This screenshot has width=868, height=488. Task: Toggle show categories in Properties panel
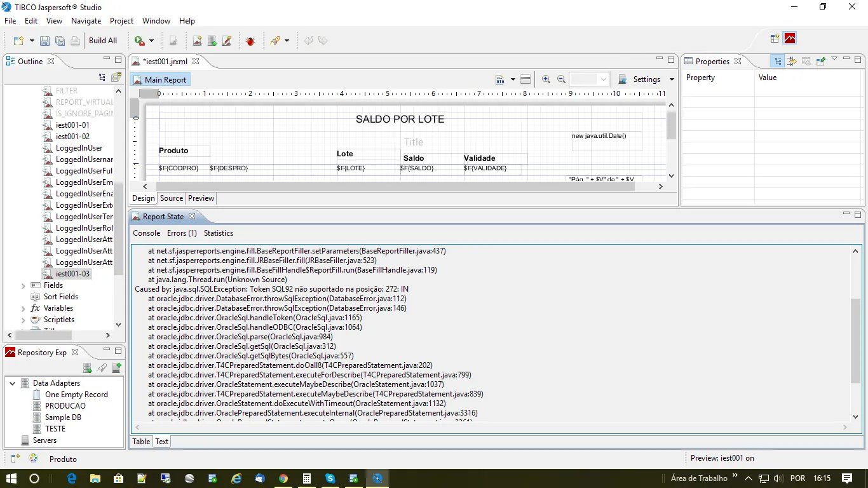tap(777, 62)
